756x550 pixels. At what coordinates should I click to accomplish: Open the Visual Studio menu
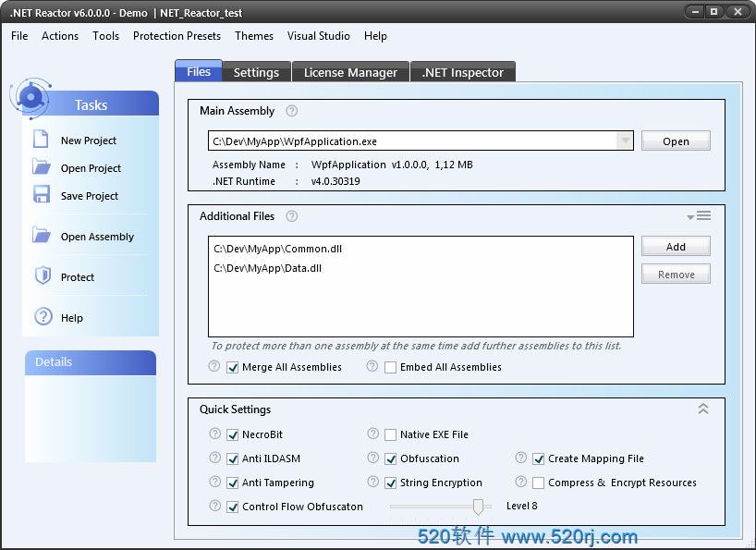click(318, 36)
